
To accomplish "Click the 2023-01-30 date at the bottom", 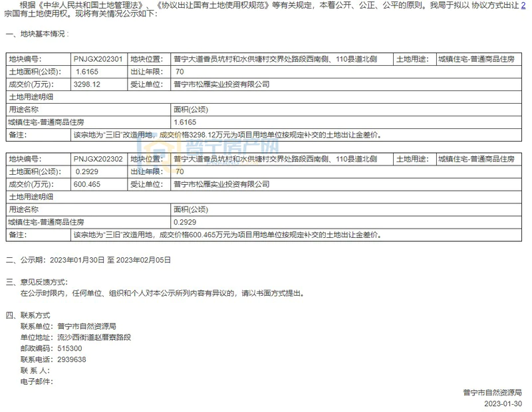I will pos(503,403).
